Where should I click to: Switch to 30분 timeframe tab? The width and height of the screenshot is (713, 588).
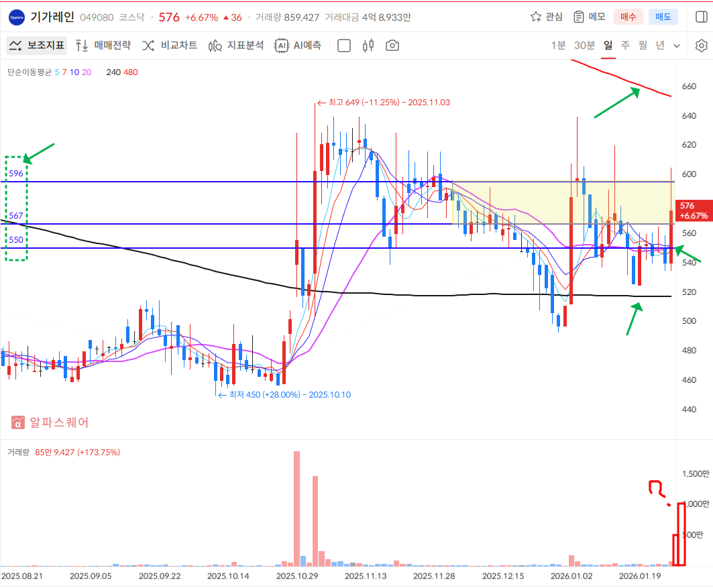[584, 46]
